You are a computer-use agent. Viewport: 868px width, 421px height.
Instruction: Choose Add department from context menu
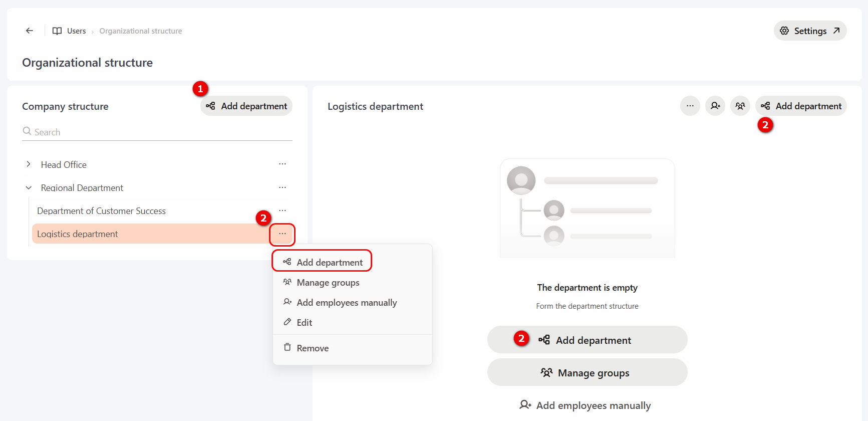coord(322,262)
